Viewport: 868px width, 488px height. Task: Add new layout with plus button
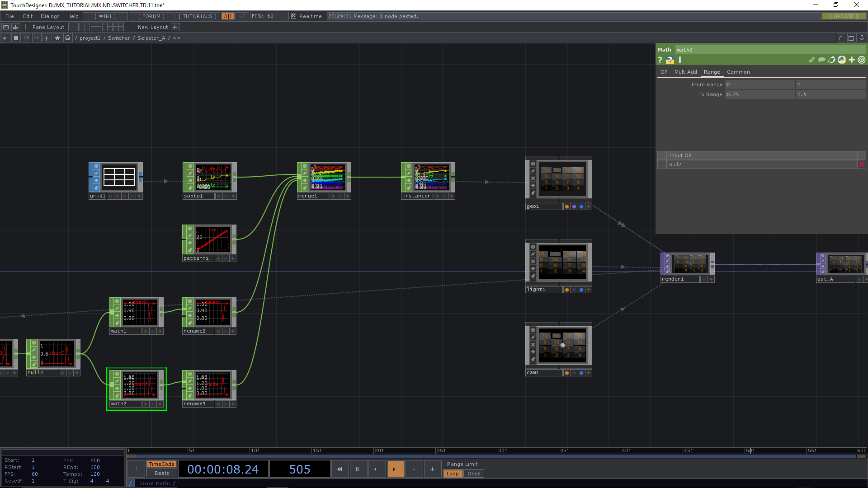[x=175, y=27]
